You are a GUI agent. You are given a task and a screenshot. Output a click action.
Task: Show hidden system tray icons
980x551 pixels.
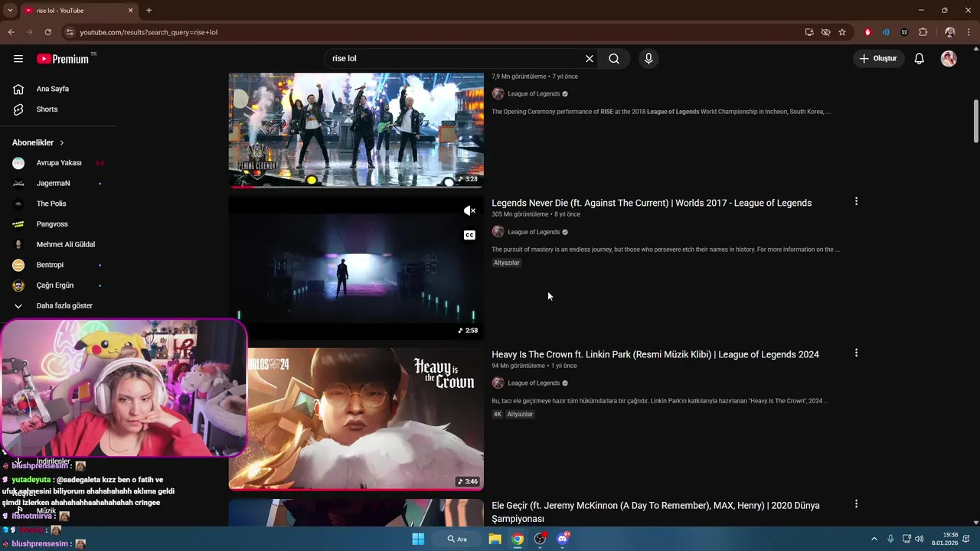[874, 539]
